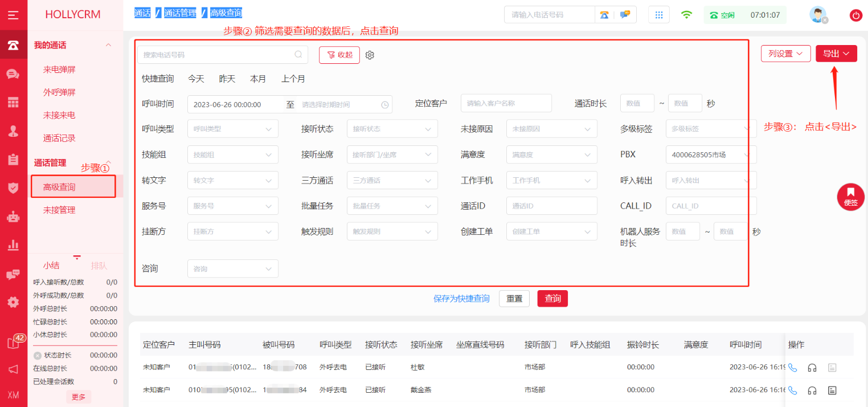868x407 pixels.
Task: Focus the 定位客户 customer name field
Action: point(506,103)
